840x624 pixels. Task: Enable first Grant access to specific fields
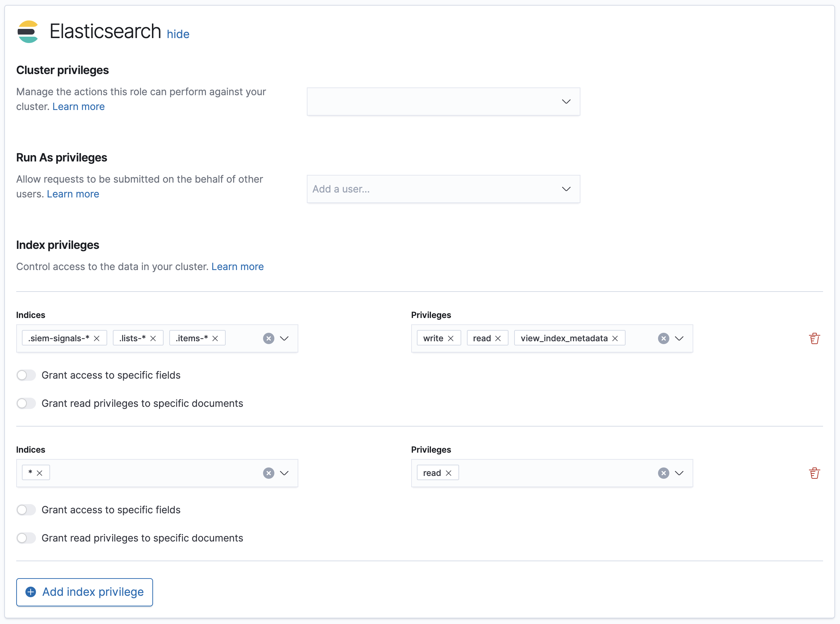point(26,375)
